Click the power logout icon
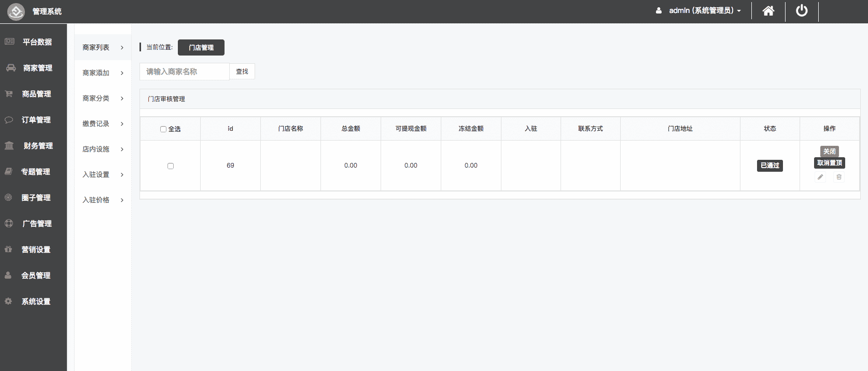This screenshot has width=868, height=371. (x=802, y=11)
